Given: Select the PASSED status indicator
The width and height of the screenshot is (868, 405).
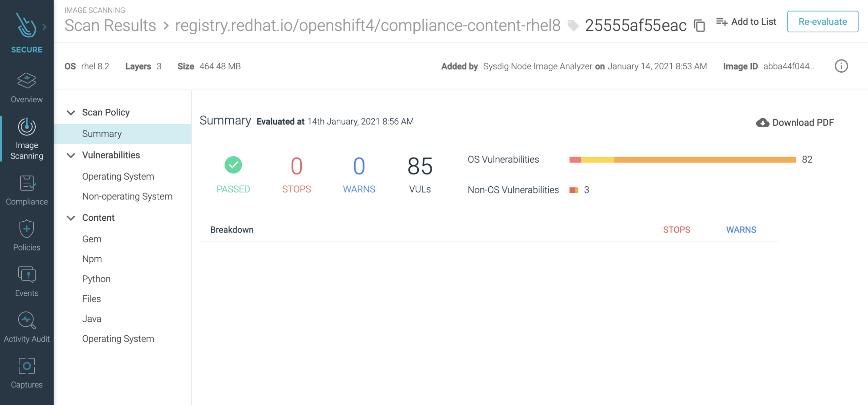Looking at the screenshot, I should [233, 165].
